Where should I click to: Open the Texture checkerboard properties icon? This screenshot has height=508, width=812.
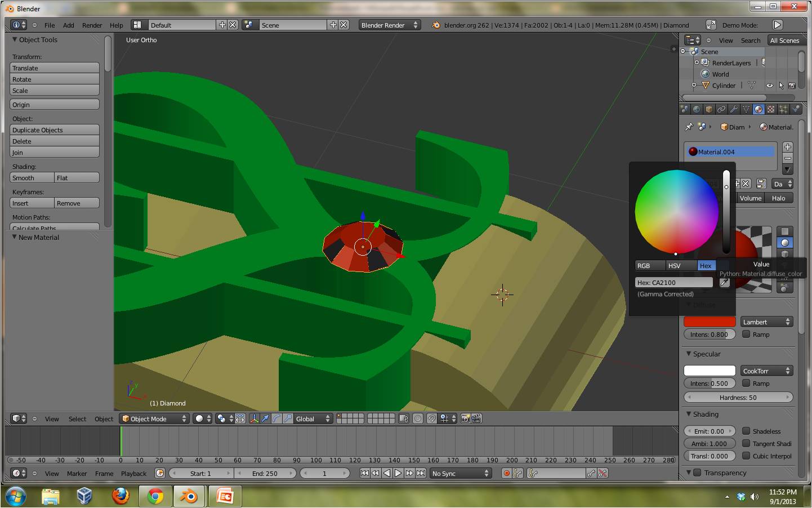pyautogui.click(x=771, y=109)
